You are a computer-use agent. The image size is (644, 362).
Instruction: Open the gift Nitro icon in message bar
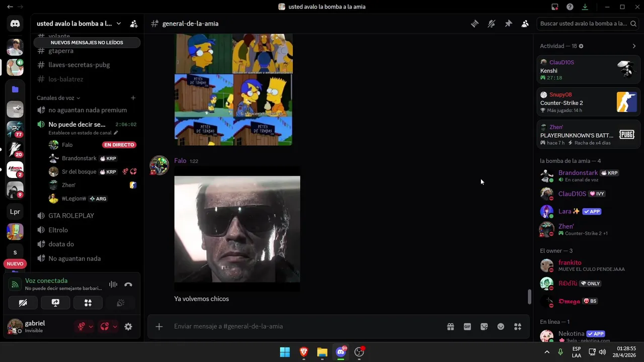pyautogui.click(x=450, y=327)
